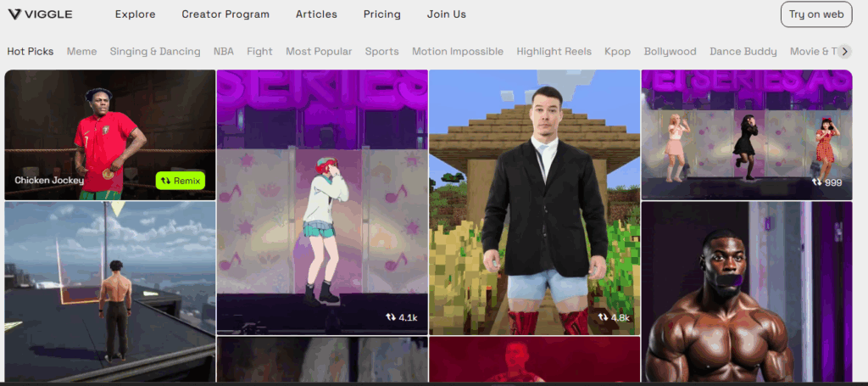The height and width of the screenshot is (386, 868).
Task: Click the remix count icon showing 999
Action: [816, 182]
